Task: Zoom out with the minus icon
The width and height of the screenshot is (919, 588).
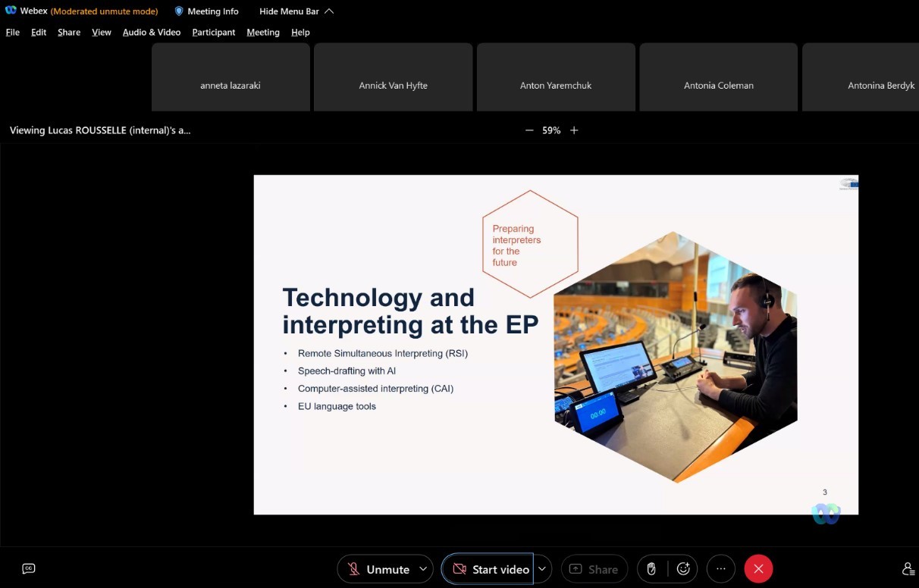Action: pos(529,130)
